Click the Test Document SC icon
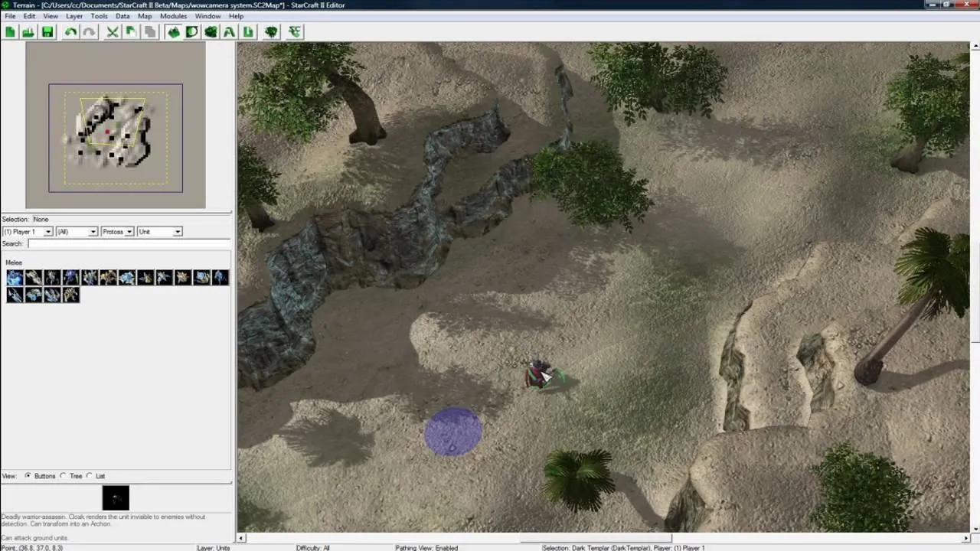This screenshot has height=551, width=980. tap(295, 31)
